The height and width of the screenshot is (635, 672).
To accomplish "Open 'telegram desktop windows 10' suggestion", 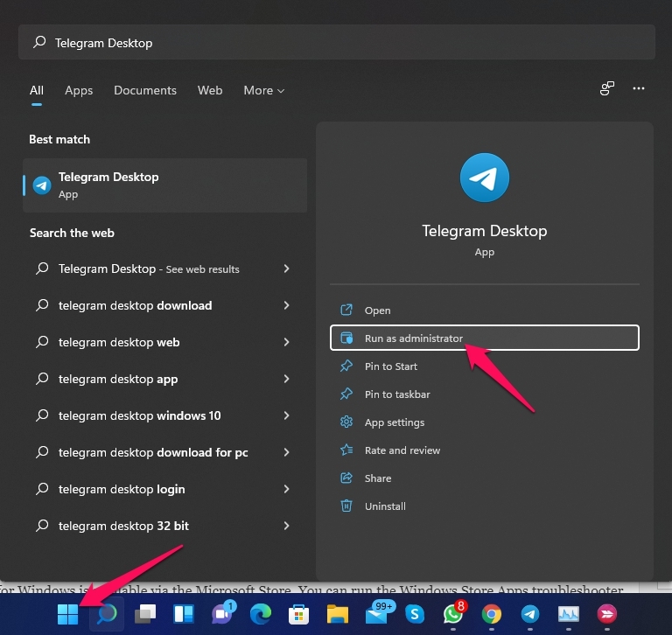I will click(165, 415).
